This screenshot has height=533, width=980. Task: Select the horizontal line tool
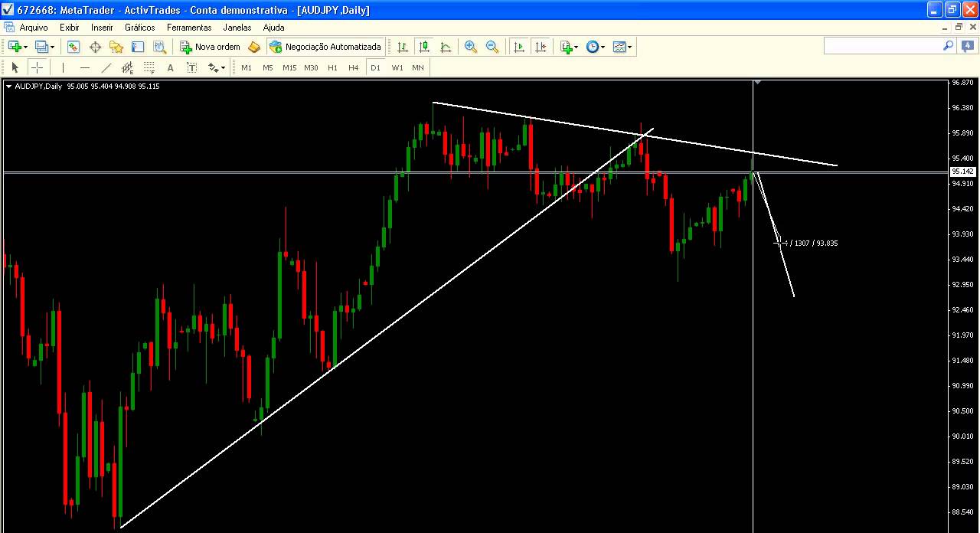point(84,67)
